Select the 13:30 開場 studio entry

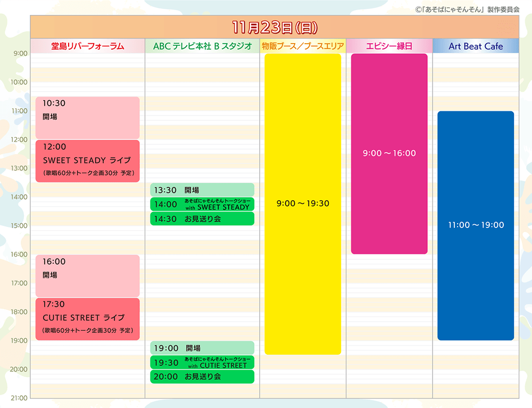pyautogui.click(x=202, y=190)
